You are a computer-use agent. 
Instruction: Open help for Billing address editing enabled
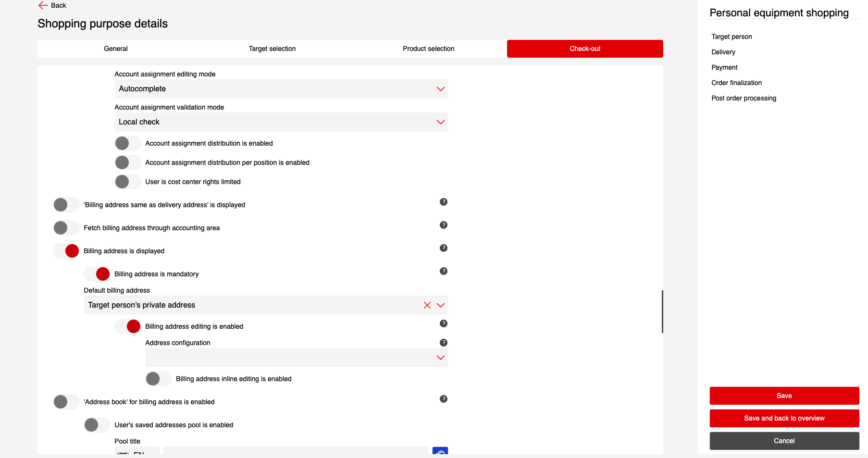[443, 323]
